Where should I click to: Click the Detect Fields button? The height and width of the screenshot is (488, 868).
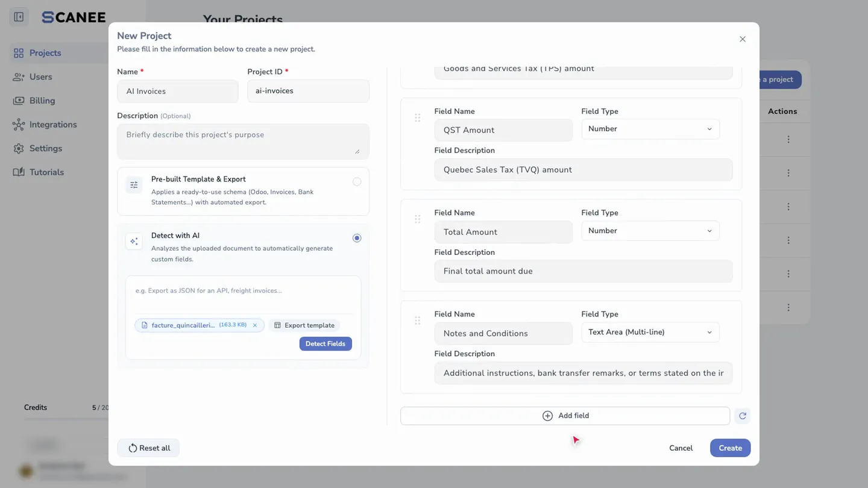coord(325,344)
